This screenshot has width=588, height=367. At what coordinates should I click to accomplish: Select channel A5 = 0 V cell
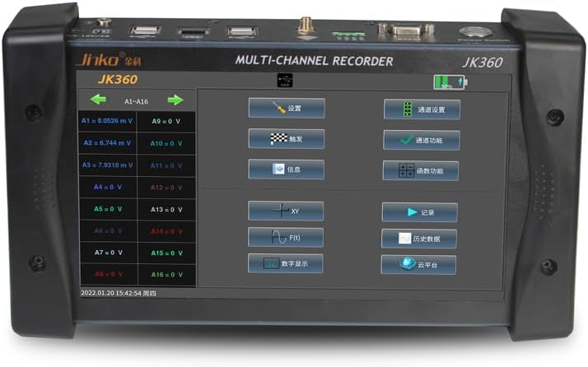click(x=108, y=209)
